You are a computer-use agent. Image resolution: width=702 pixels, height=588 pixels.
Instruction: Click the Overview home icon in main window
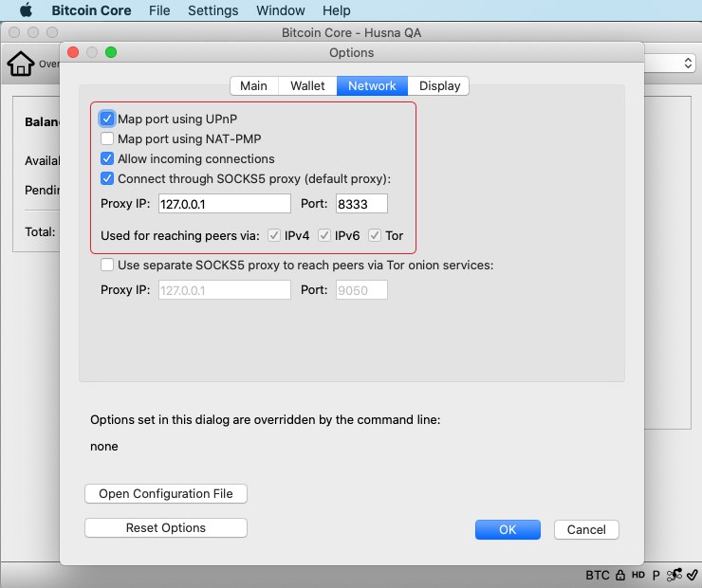coord(21,64)
